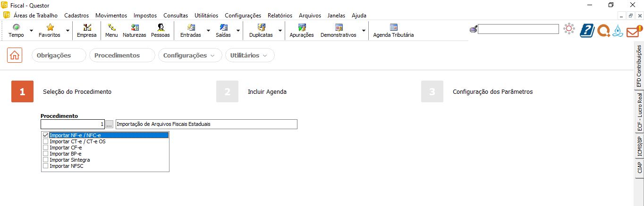Image resolution: width=644 pixels, height=206 pixels.
Task: Expand the Tempo dropdown arrow
Action: click(31, 31)
